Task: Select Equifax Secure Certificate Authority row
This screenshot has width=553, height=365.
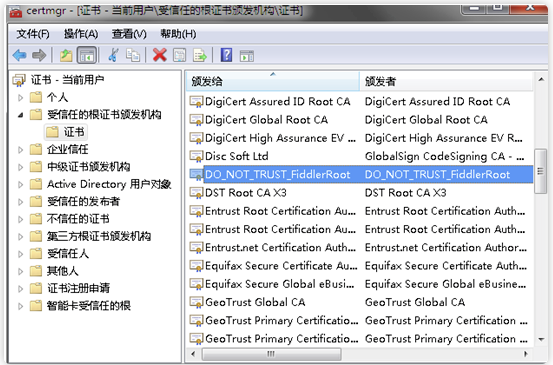Action: pyautogui.click(x=360, y=266)
